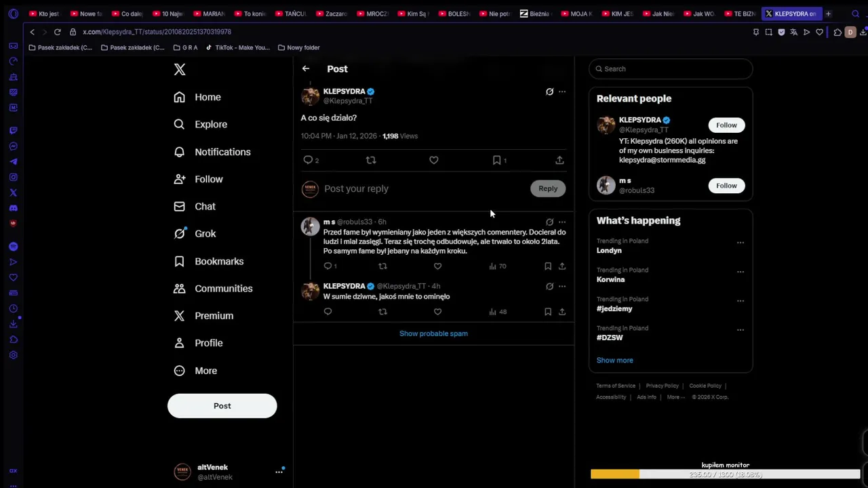Show more trends under What's happening
This screenshot has height=488, width=868.
614,360
